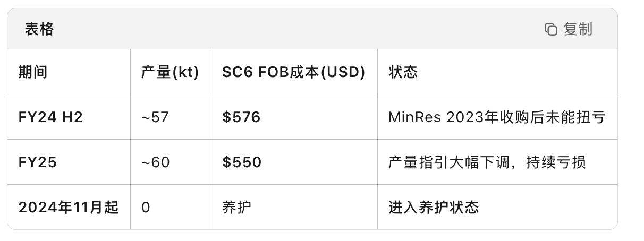Select the FY24 H2 row cell
The image size is (644, 241).
(51, 117)
